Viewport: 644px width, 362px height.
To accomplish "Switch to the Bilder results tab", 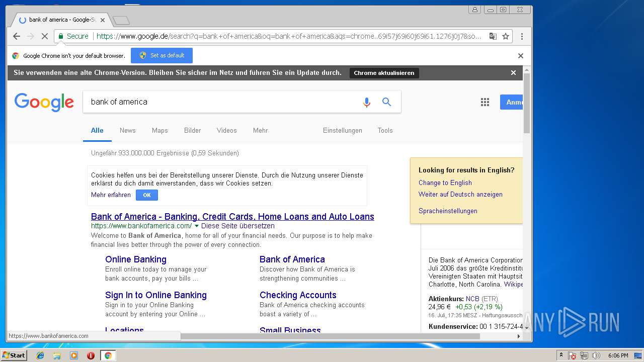I will pos(192,130).
